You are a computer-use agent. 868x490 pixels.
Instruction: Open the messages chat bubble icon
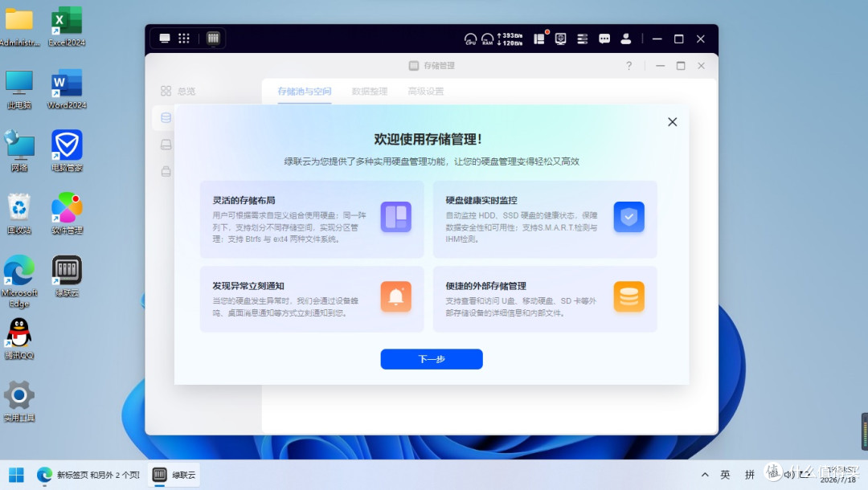pyautogui.click(x=604, y=39)
